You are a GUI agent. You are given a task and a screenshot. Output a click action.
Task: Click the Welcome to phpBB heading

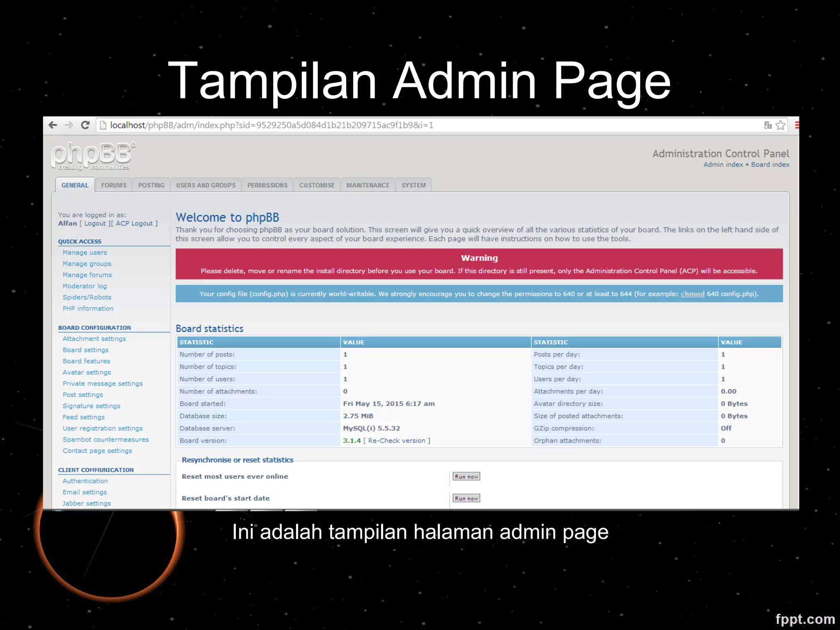pyautogui.click(x=227, y=217)
